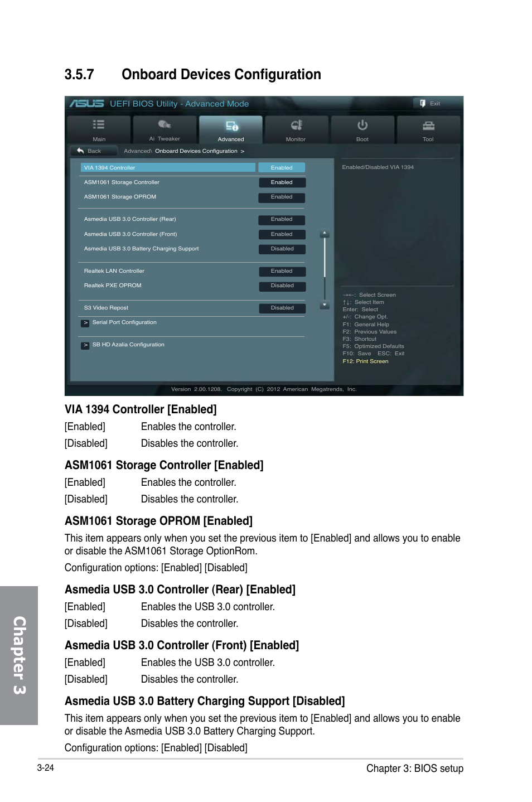Screen dimensions: 532x802
Task: Change Realtek LAN Controller Enabled value
Action: pyautogui.click(x=282, y=271)
